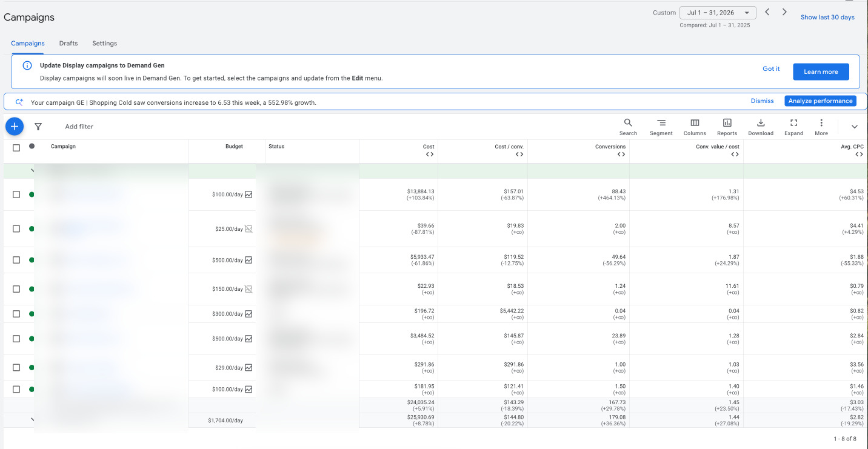Screen dimensions: 868x449
Task: Click Analyze performance button
Action: coord(821,101)
